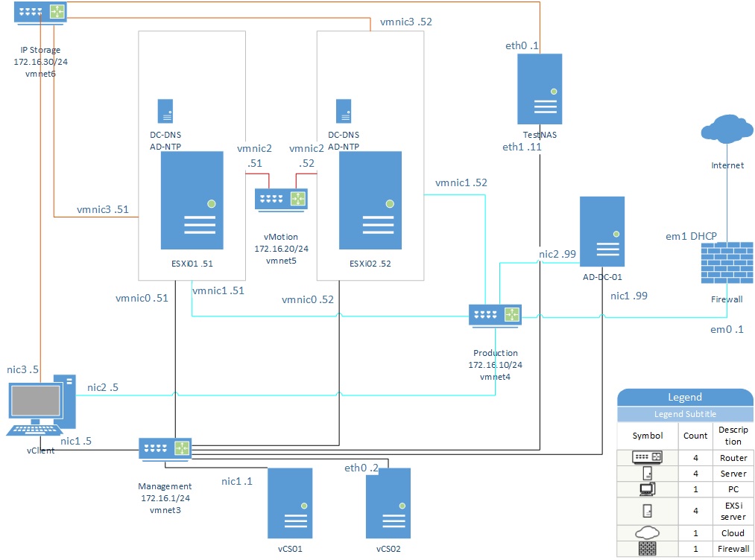Click the Router symbol in the legend
755x560 pixels.
(x=647, y=456)
